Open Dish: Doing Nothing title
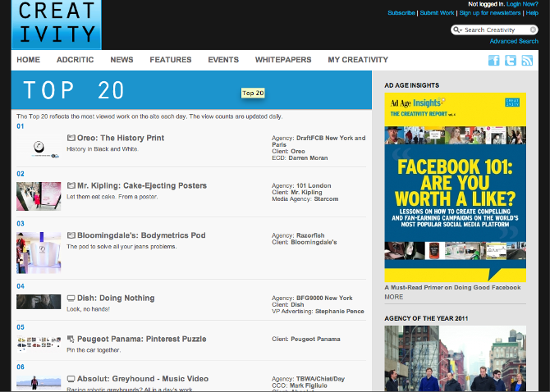This screenshot has width=550, height=392. click(x=116, y=299)
